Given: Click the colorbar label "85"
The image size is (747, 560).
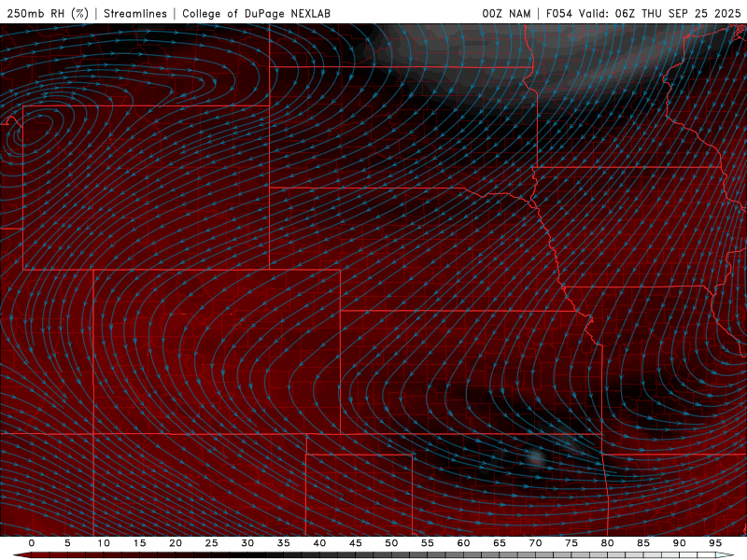Looking at the screenshot, I should tap(643, 543).
